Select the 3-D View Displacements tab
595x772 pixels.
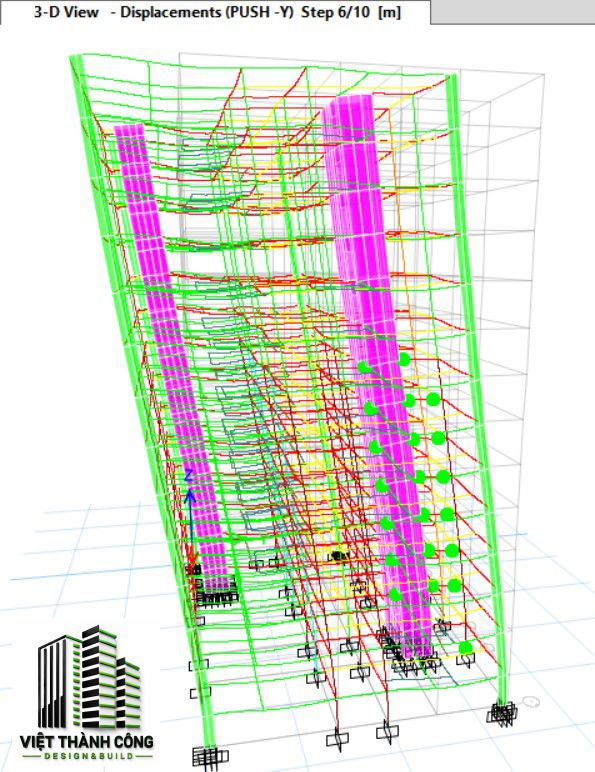point(216,12)
